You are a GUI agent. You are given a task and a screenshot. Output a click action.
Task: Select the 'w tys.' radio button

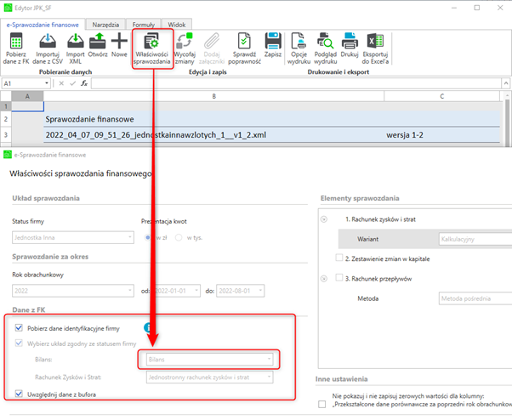pyautogui.click(x=179, y=237)
